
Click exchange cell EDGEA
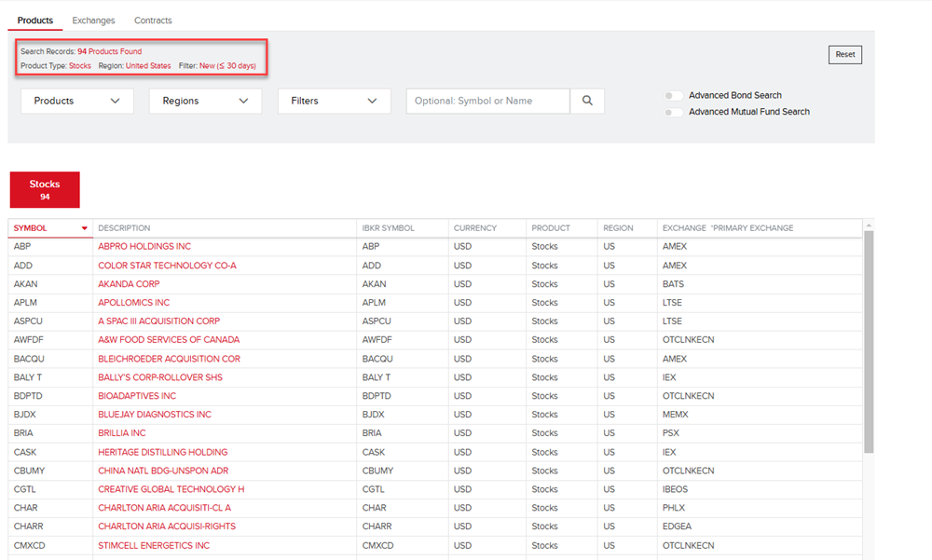coord(677,526)
